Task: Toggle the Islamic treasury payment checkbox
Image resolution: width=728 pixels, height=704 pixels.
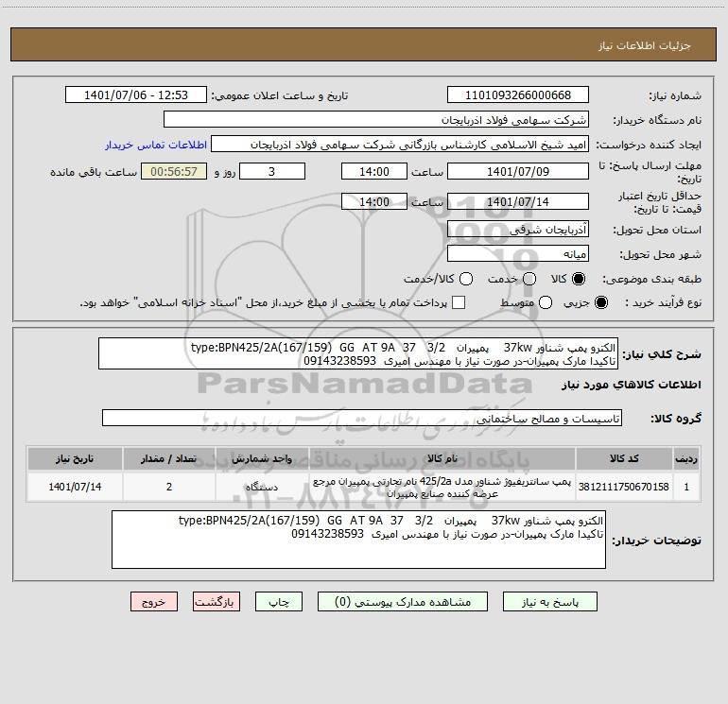Action: point(459,302)
